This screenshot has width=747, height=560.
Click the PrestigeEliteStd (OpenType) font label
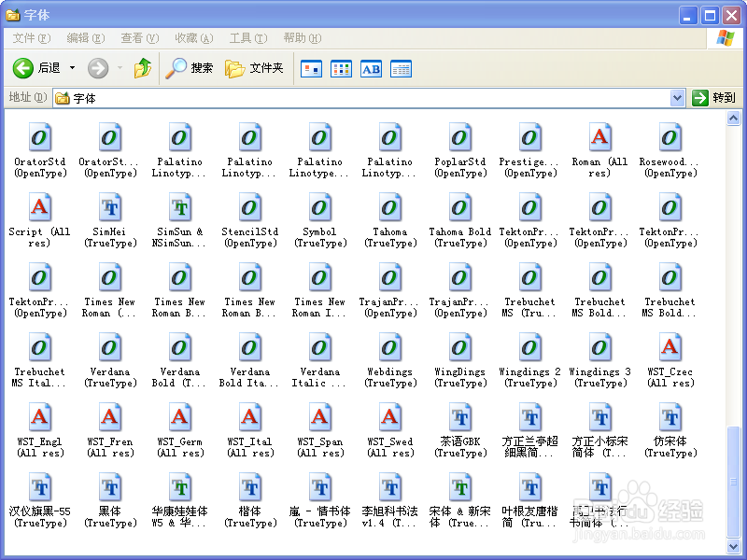(x=529, y=168)
